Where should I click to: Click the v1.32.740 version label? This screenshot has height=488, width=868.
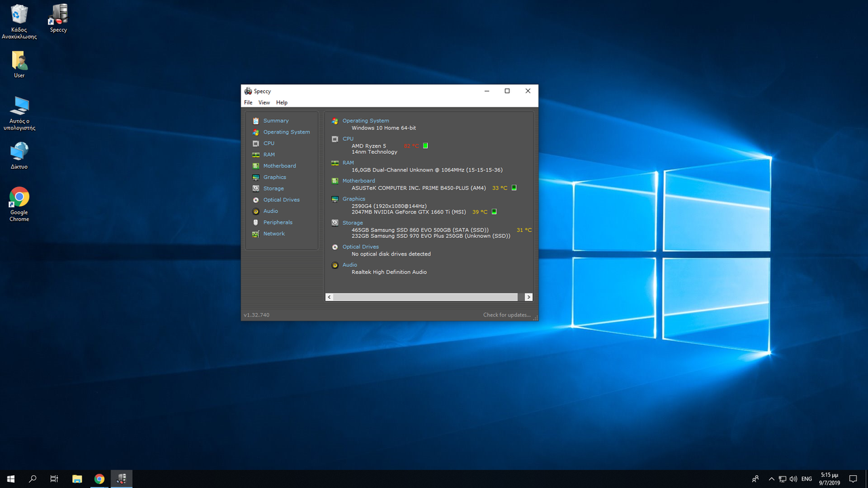pos(256,315)
